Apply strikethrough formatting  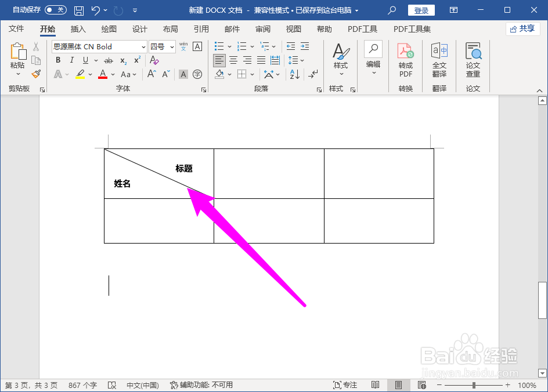point(109,60)
